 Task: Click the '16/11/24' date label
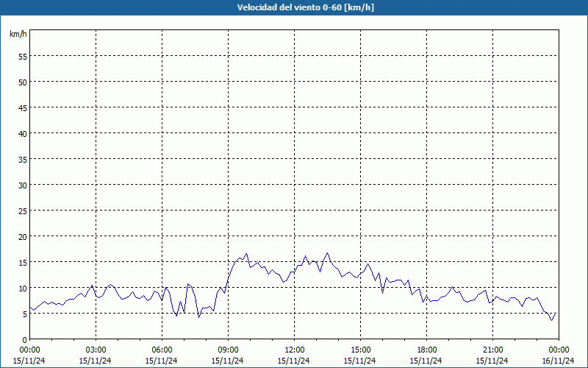558,361
